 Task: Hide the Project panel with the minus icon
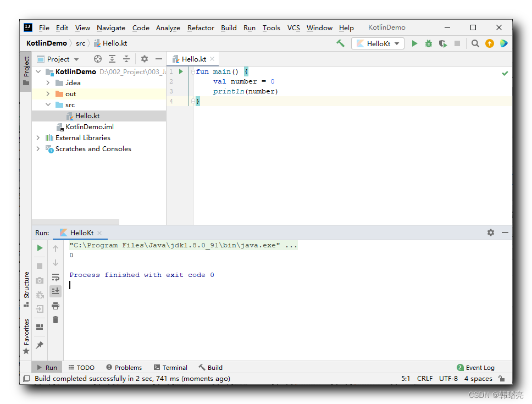158,59
